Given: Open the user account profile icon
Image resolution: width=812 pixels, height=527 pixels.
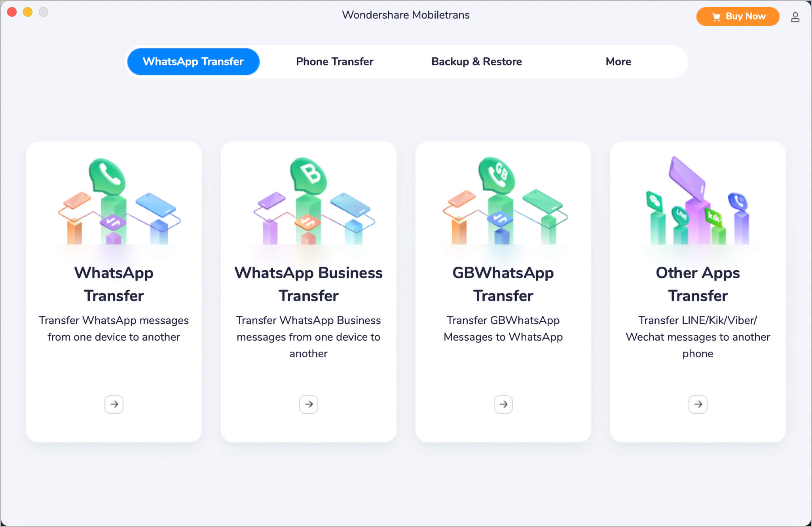Looking at the screenshot, I should click(x=795, y=17).
